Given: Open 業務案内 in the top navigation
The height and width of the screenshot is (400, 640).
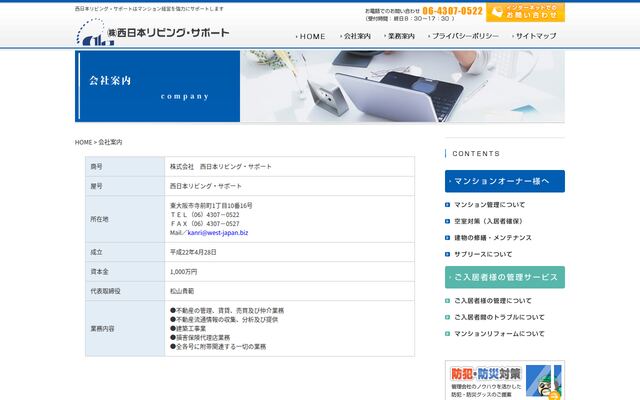Looking at the screenshot, I should point(400,36).
